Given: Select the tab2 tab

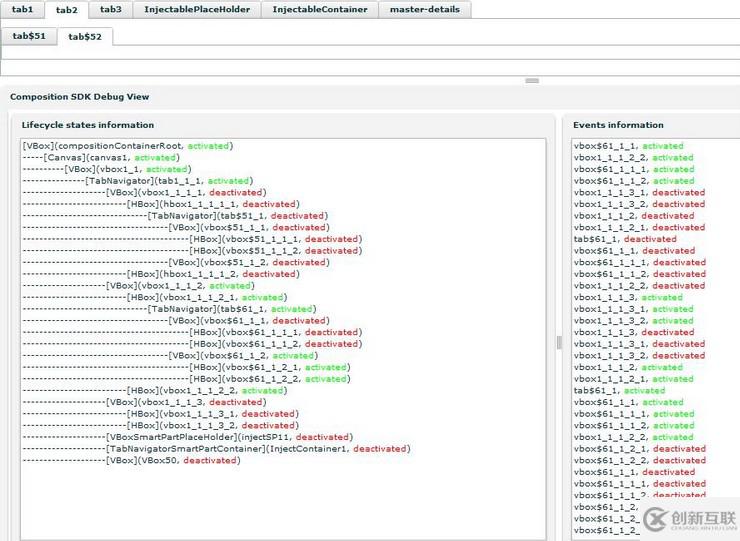Looking at the screenshot, I should click(x=66, y=10).
